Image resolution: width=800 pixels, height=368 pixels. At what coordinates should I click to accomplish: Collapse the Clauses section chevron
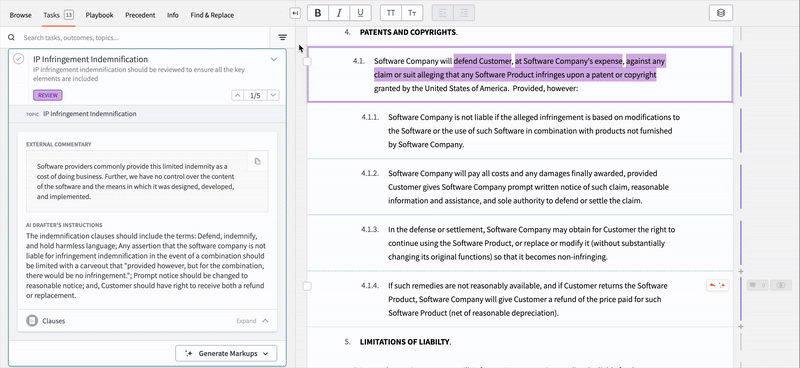click(265, 321)
